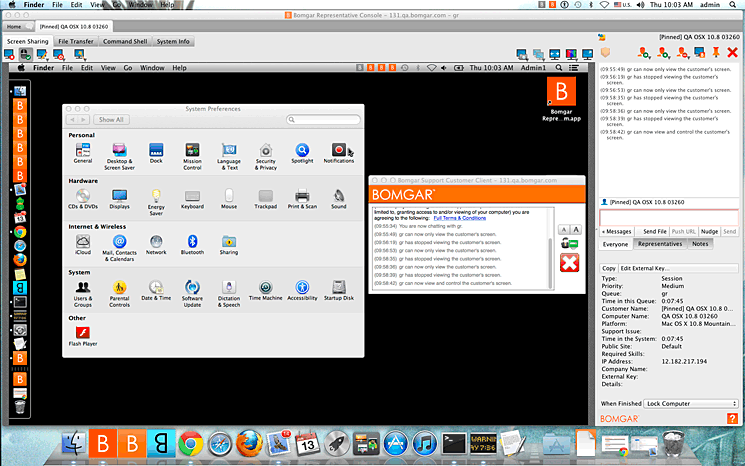Viewport: 745px width, 466px height.
Task: Click the red X close session icon
Action: [732, 52]
